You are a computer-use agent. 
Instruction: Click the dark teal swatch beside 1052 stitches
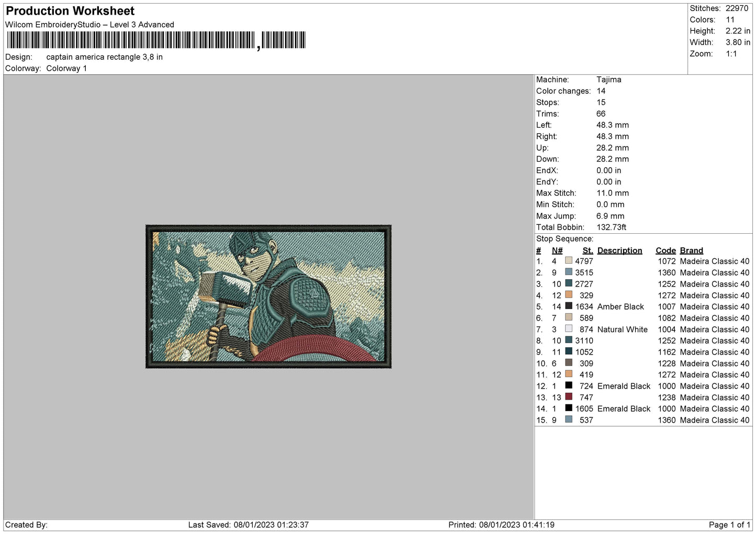click(x=569, y=351)
